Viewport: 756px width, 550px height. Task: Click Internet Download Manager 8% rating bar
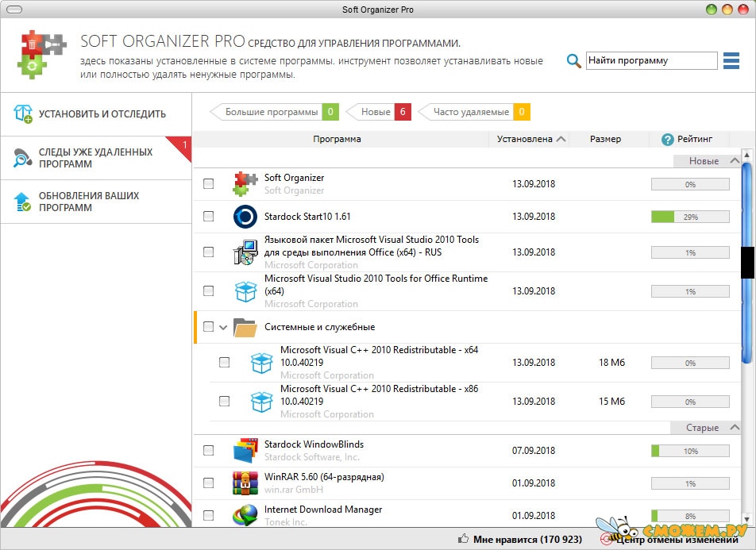[690, 516]
